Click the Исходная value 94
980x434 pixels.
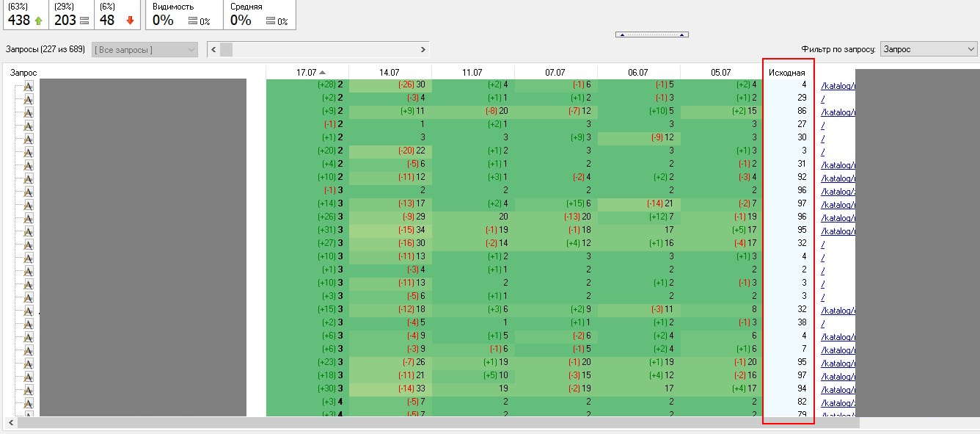click(x=802, y=389)
